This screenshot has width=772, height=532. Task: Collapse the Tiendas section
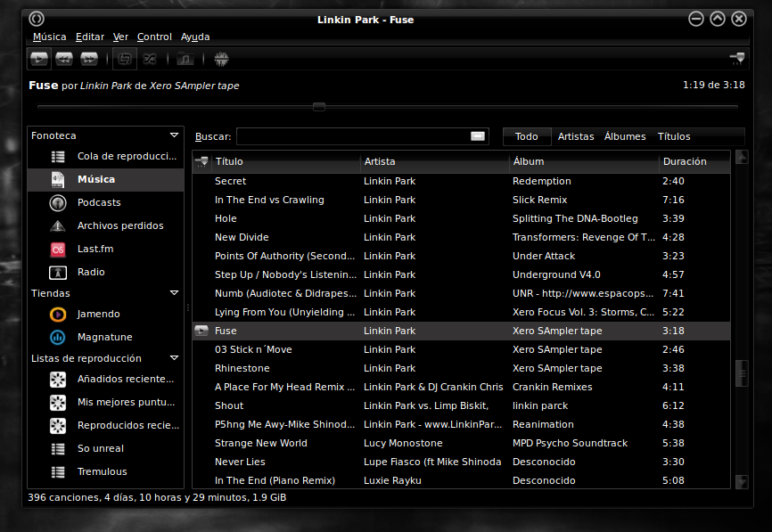tap(175, 293)
